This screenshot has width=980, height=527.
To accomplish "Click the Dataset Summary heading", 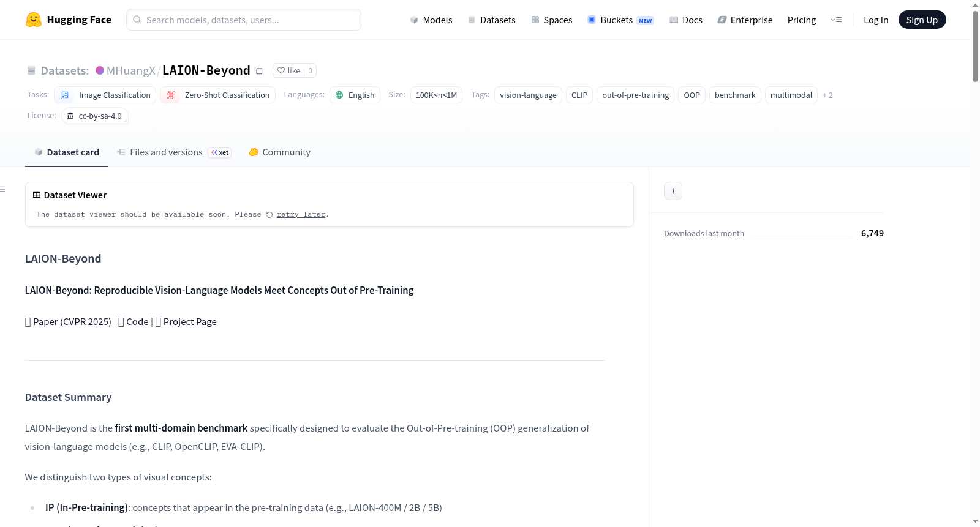I will (x=68, y=397).
